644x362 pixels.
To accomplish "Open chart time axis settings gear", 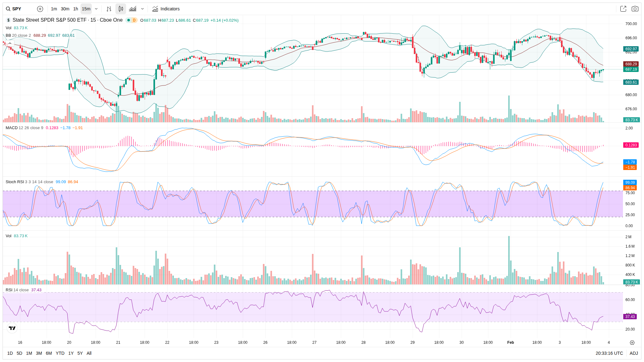I will (632, 343).
